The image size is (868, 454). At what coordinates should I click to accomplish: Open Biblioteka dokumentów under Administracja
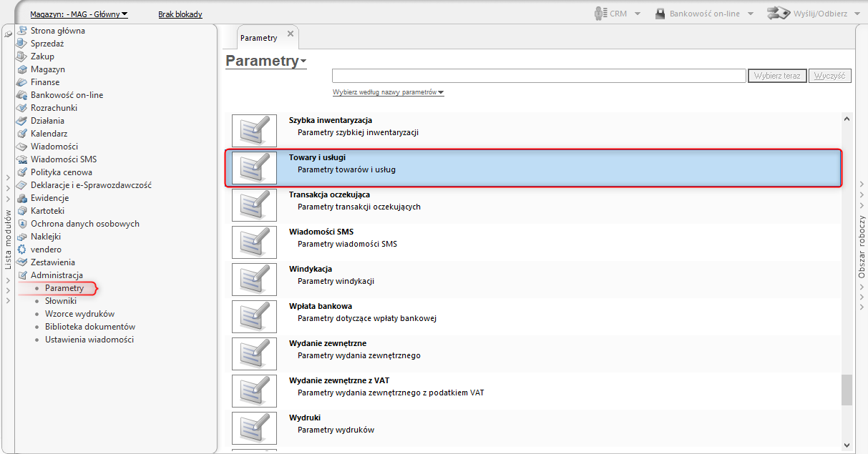[x=90, y=327]
